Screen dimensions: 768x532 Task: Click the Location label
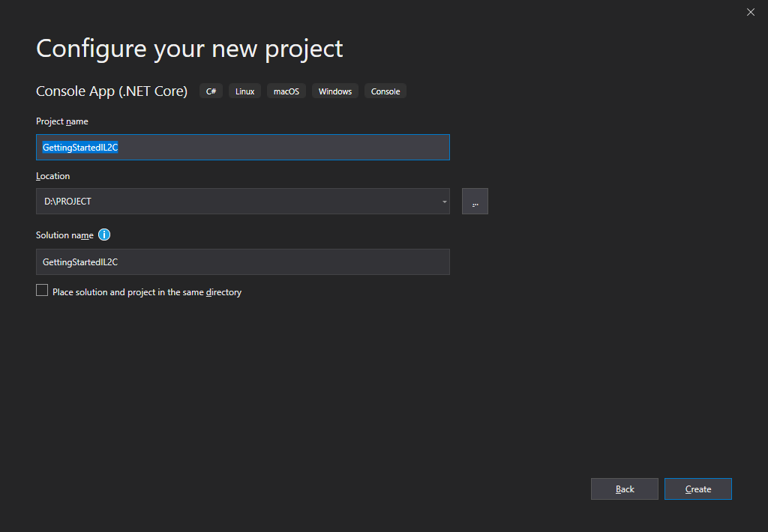coord(52,176)
